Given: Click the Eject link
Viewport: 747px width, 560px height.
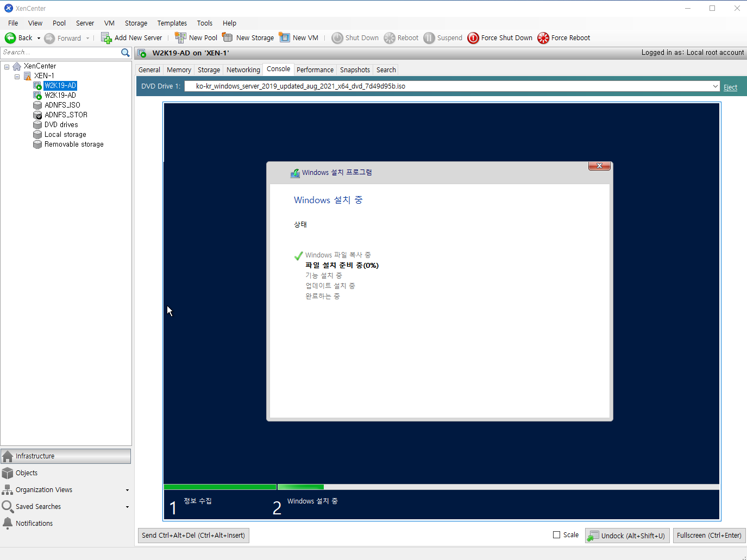Looking at the screenshot, I should click(730, 87).
